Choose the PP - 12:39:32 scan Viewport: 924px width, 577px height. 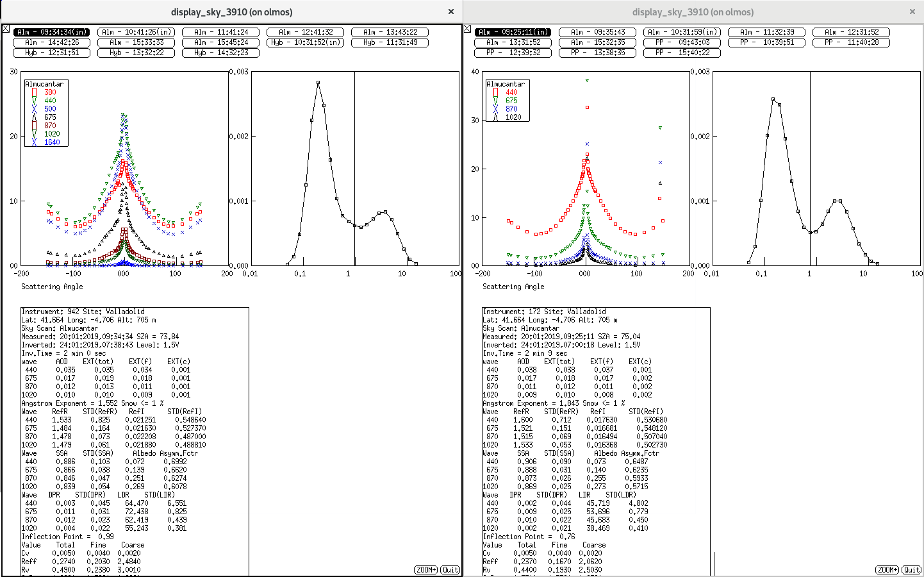point(513,53)
